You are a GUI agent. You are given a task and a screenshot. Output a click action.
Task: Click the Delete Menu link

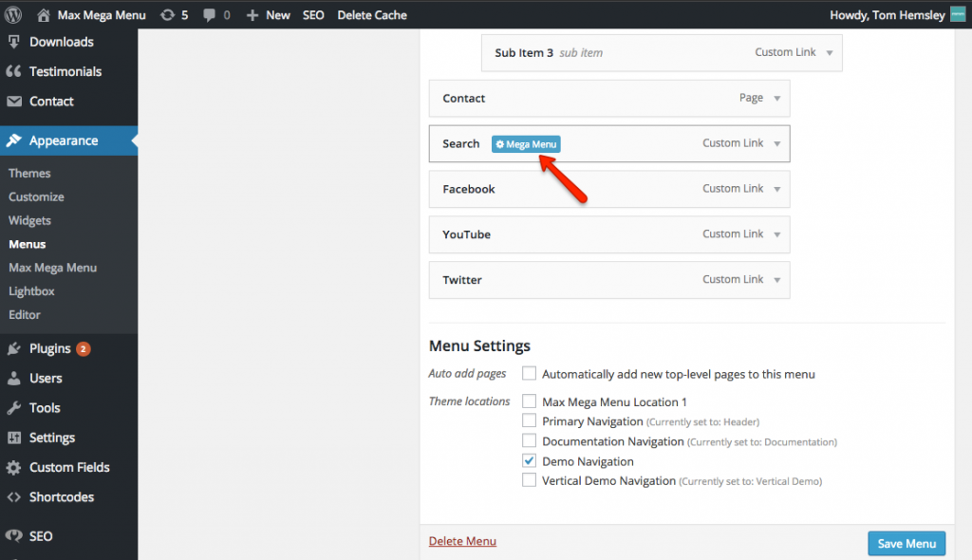pyautogui.click(x=462, y=540)
